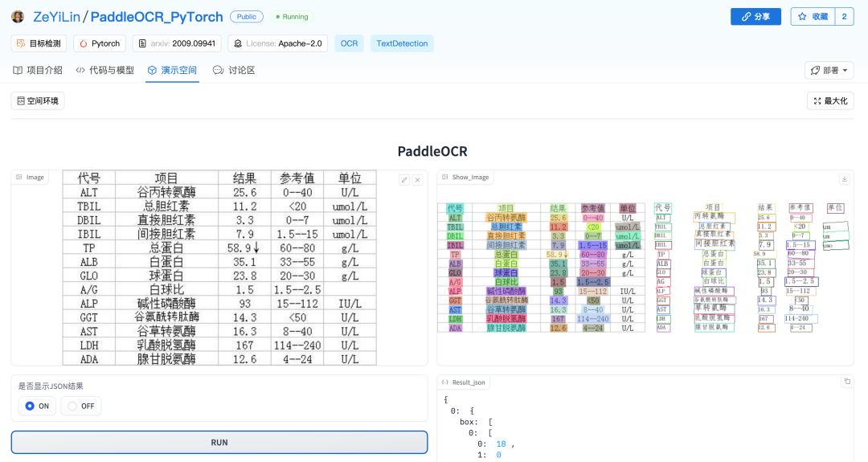
Task: Open the 讨论区 tab
Action: pos(234,70)
